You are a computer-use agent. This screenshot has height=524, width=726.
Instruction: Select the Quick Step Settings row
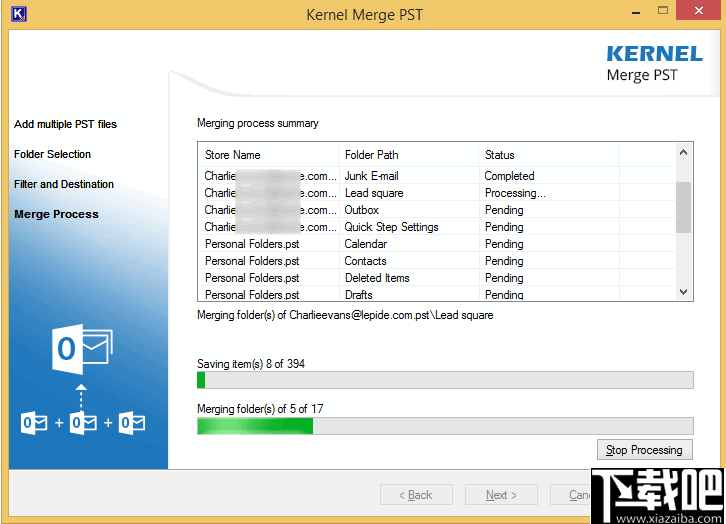coord(437,227)
